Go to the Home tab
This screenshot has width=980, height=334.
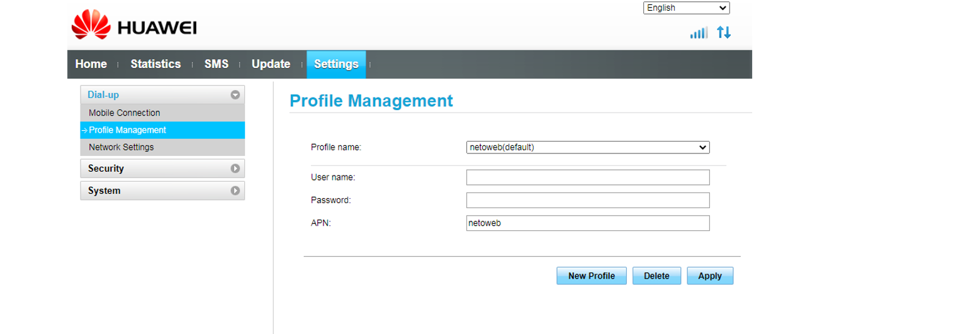(91, 64)
